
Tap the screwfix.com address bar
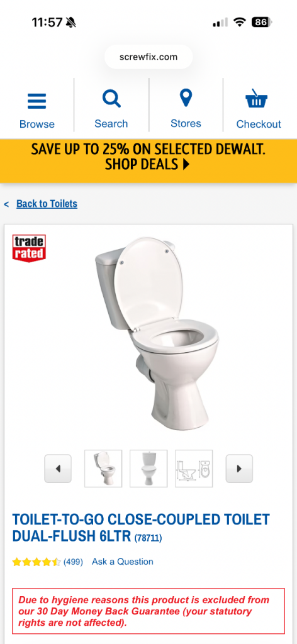pos(148,57)
